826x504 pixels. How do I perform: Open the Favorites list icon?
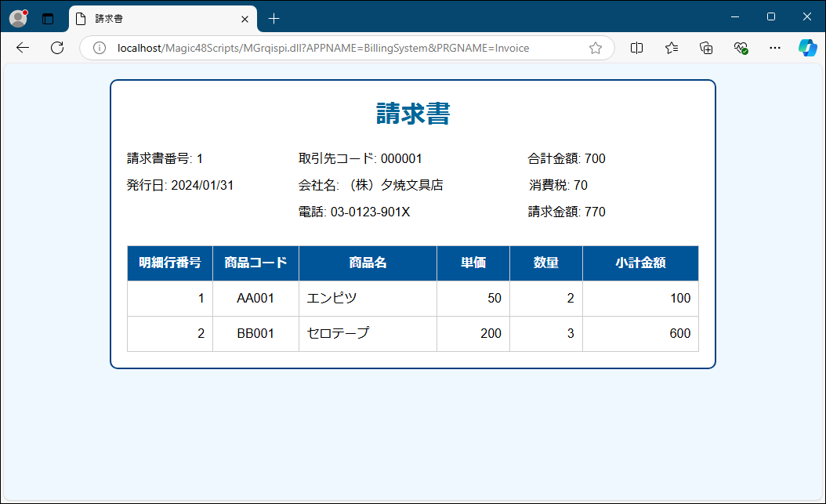click(x=672, y=48)
